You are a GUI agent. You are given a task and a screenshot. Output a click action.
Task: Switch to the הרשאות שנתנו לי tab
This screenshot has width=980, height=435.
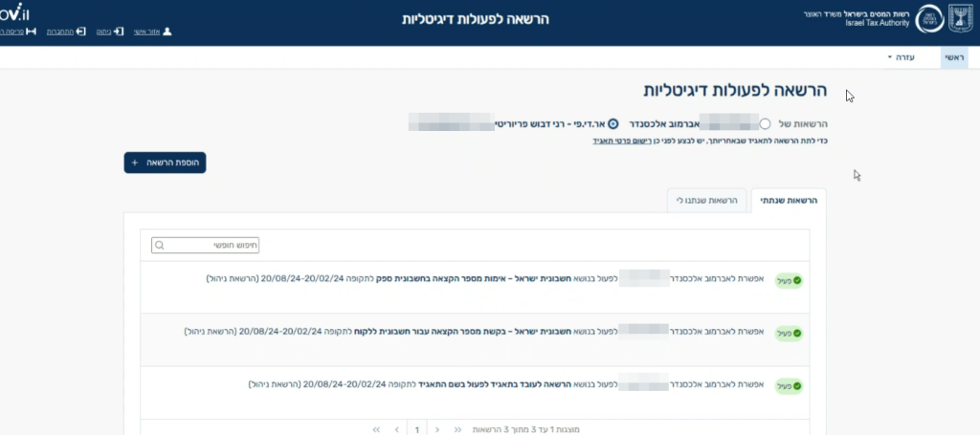(707, 201)
